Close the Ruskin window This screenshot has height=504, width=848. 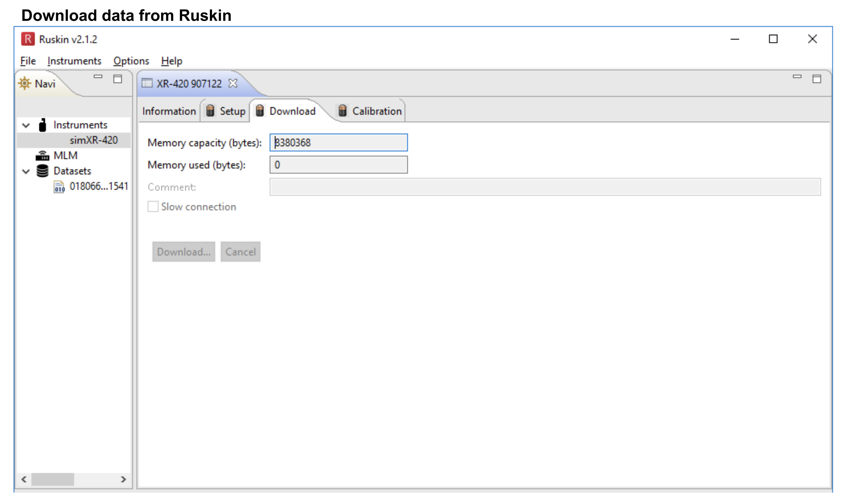click(812, 39)
